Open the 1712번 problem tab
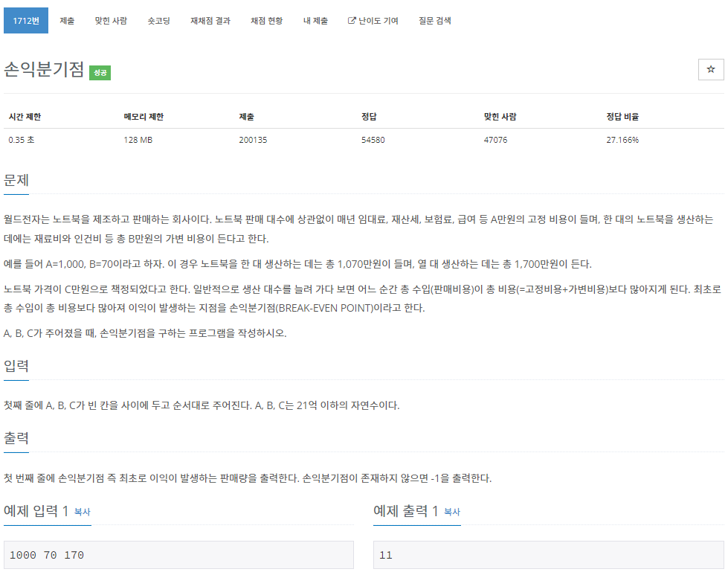The width and height of the screenshot is (728, 572). tap(26, 20)
